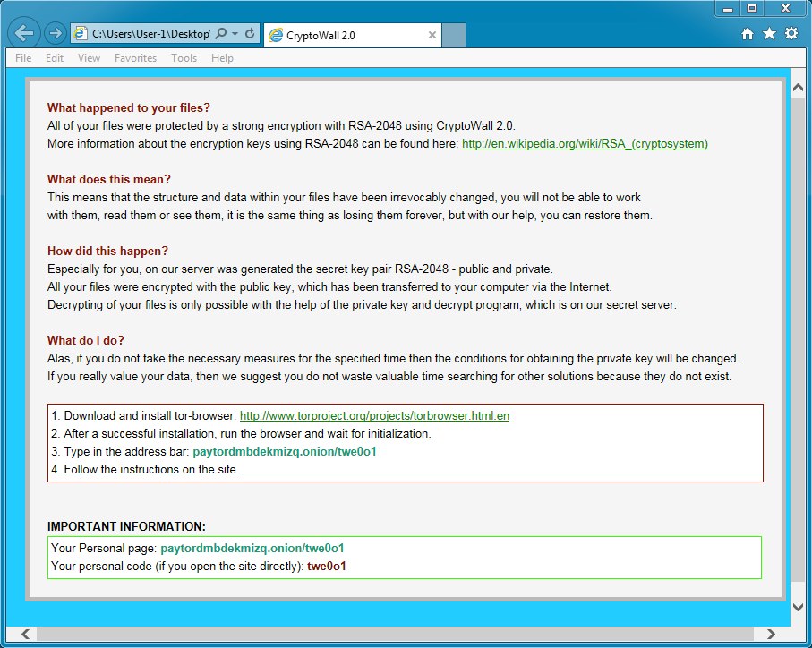Open Favorites with the star icon

pyautogui.click(x=769, y=34)
